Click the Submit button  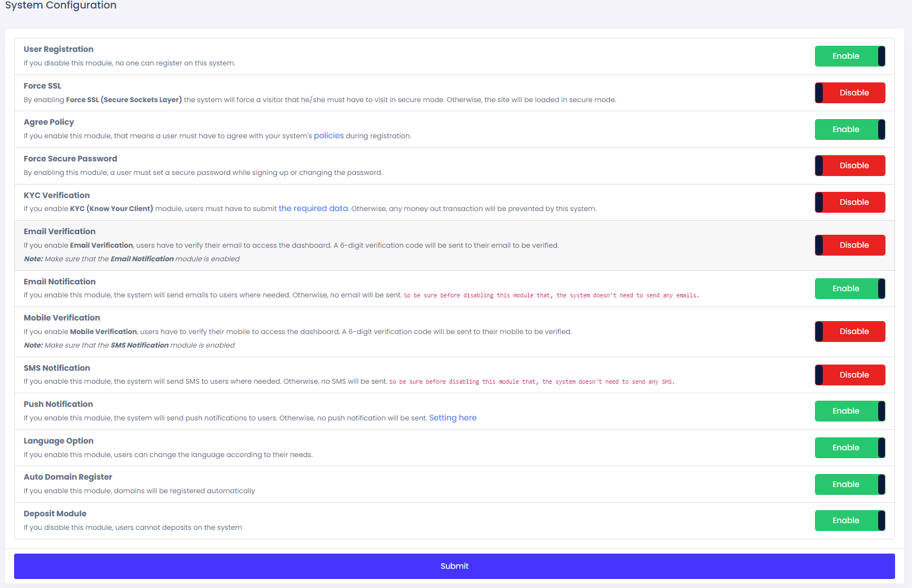point(454,566)
